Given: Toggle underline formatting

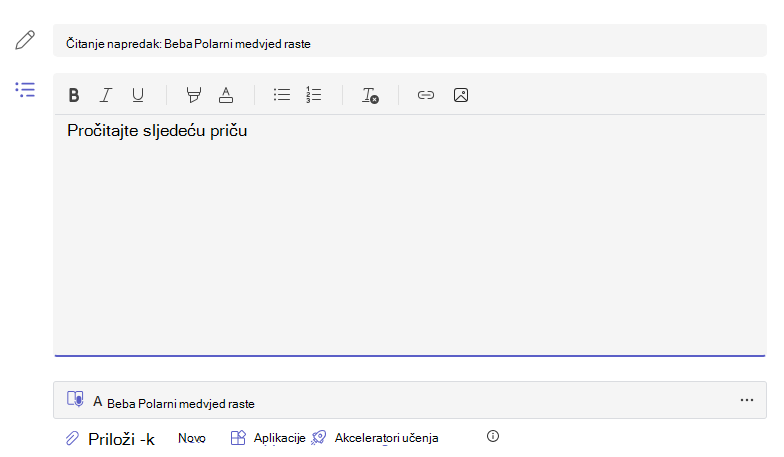Looking at the screenshot, I should 138,95.
